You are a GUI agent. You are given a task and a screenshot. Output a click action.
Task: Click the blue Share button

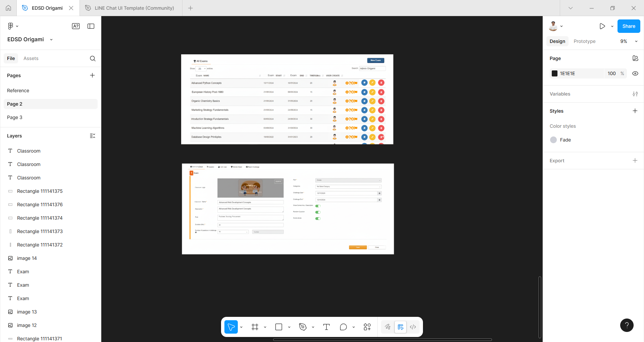pyautogui.click(x=629, y=26)
